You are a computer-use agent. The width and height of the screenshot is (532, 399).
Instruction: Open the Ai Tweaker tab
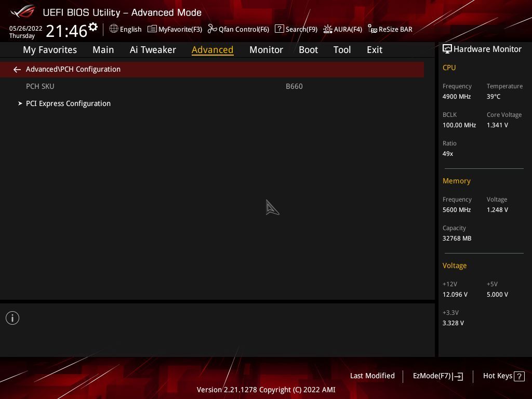(x=153, y=50)
